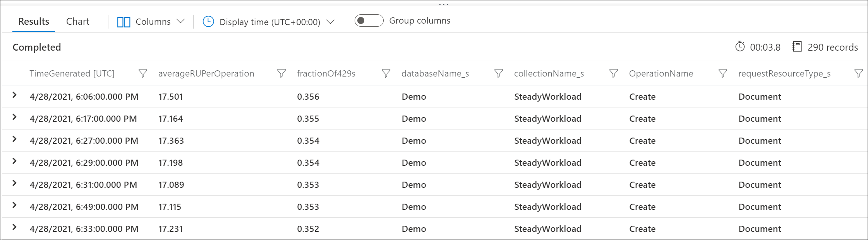Viewport: 868px width, 240px height.
Task: Open the Display time (UTC+00:00) dropdown
Action: [x=330, y=22]
